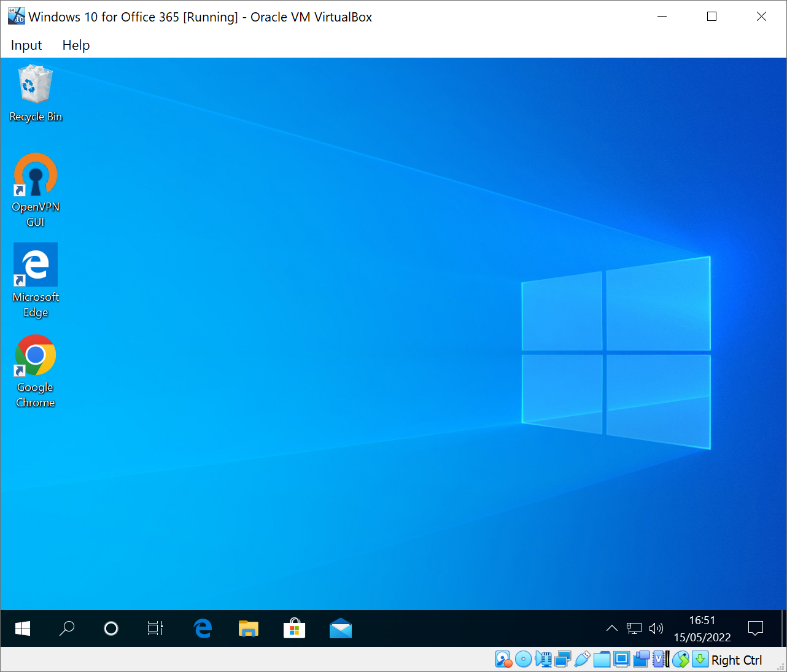
Task: Launch File Explorer from the taskbar
Action: point(249,628)
